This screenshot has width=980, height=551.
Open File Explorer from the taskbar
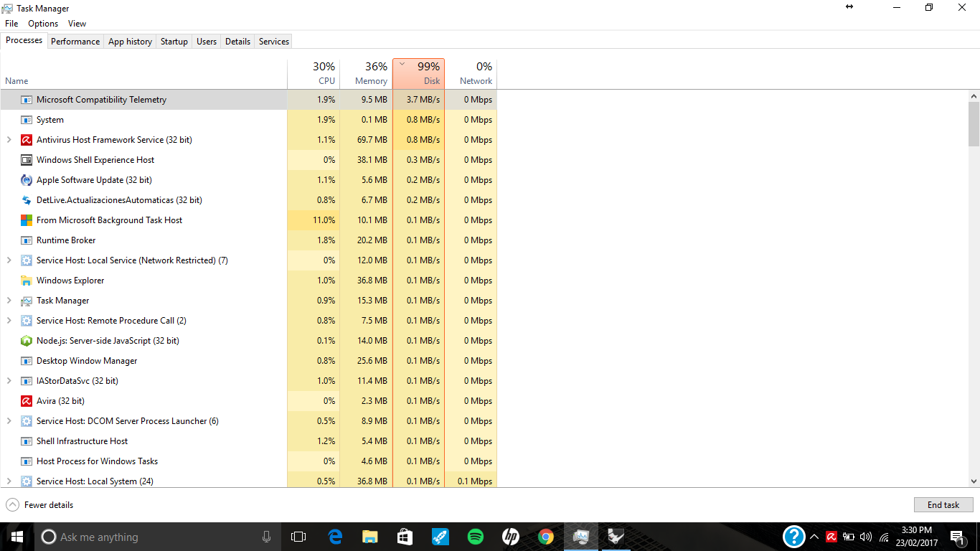pos(370,537)
